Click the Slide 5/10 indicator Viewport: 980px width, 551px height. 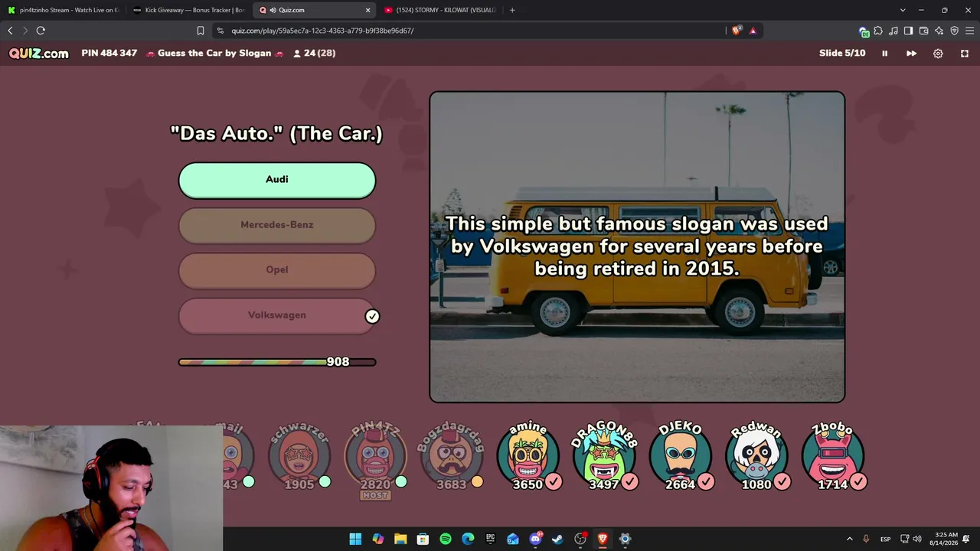tap(842, 54)
